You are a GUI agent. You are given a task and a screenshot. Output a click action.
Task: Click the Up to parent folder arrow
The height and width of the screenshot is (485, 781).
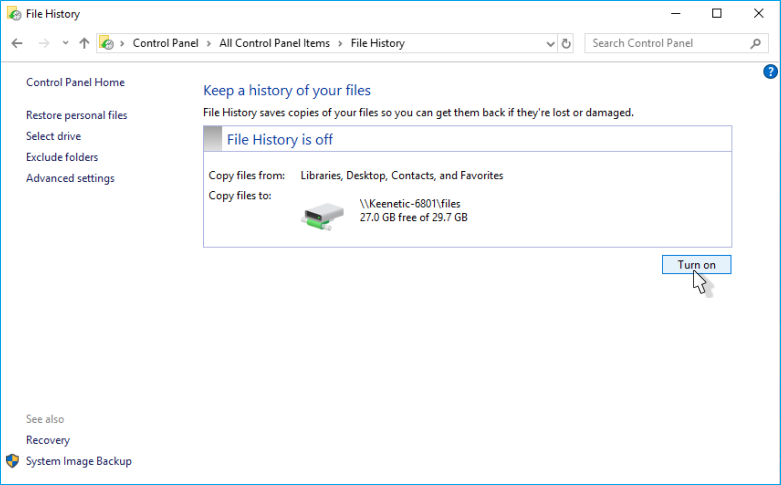pyautogui.click(x=84, y=44)
